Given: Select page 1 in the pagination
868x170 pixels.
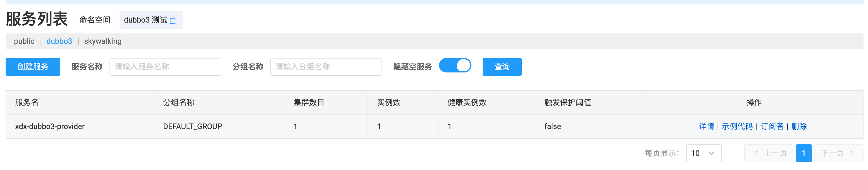Looking at the screenshot, I should click(804, 153).
